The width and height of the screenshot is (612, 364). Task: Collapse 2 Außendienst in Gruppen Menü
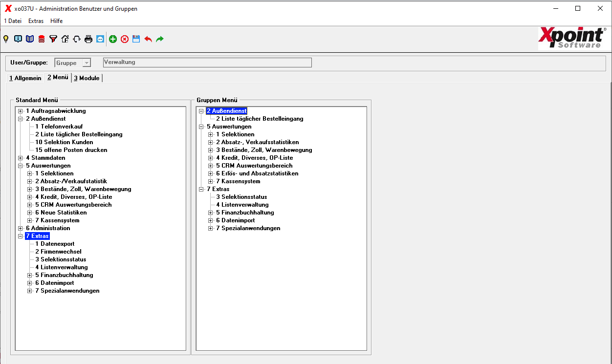pyautogui.click(x=201, y=111)
